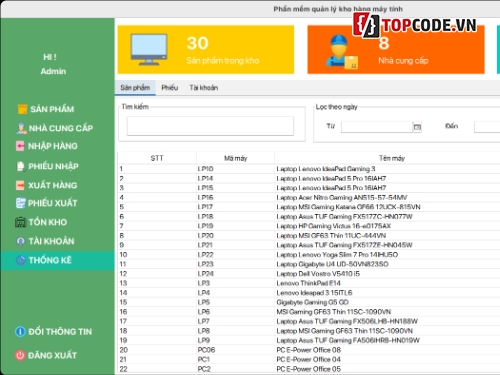Select row Laptop Acer Nitro Gaming AN515-57-54MV
The width and height of the screenshot is (500, 375).
tap(309, 198)
